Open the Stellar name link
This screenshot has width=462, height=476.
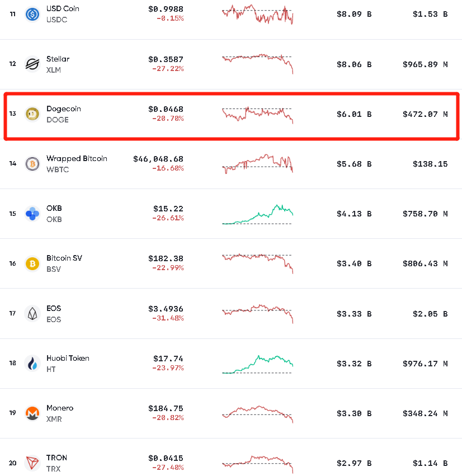(58, 59)
